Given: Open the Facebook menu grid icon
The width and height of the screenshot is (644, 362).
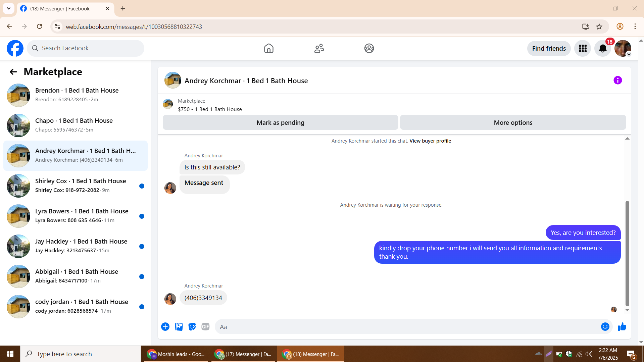Looking at the screenshot, I should click(583, 48).
